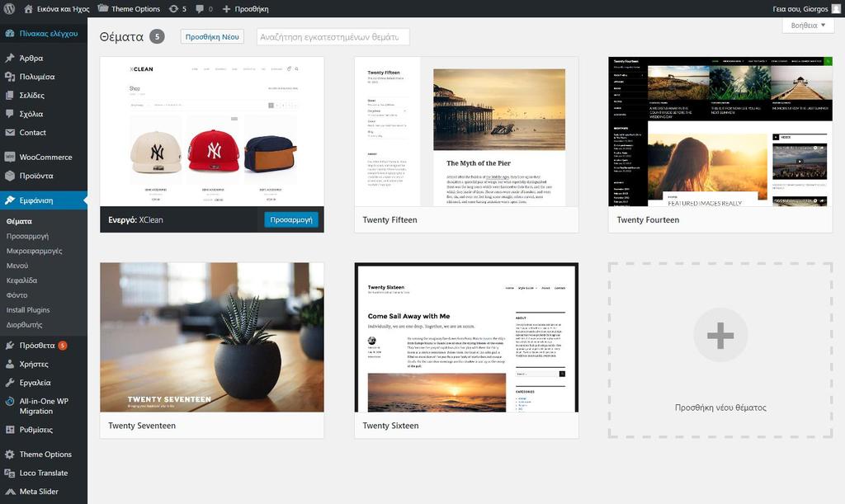Expand the Βοήθεια help dropdown
This screenshot has width=845, height=504.
pyautogui.click(x=808, y=26)
